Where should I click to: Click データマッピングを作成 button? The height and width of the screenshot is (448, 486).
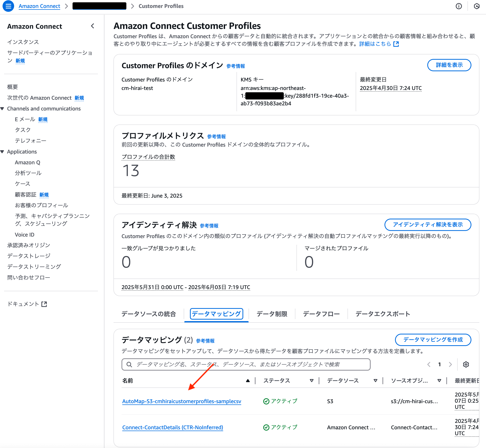433,340
